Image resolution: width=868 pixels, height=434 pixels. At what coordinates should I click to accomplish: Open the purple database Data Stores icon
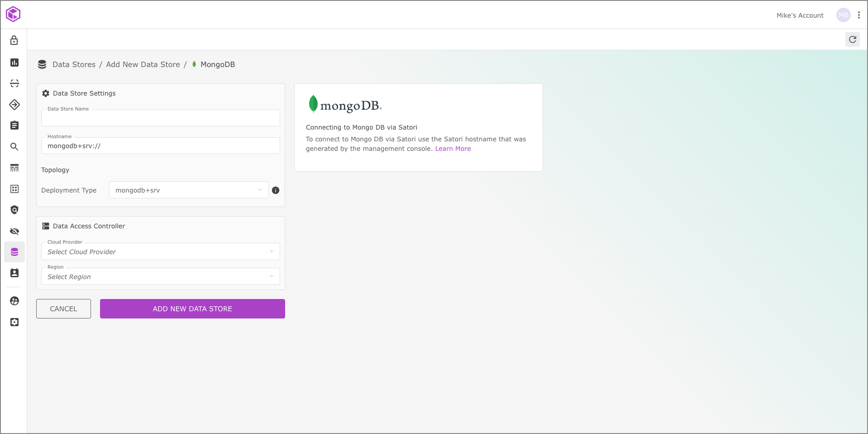click(14, 252)
